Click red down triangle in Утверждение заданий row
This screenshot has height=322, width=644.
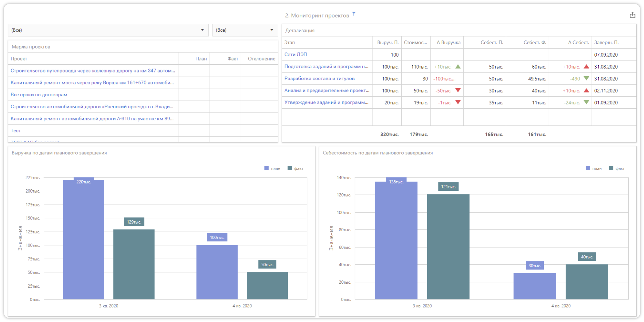(458, 102)
